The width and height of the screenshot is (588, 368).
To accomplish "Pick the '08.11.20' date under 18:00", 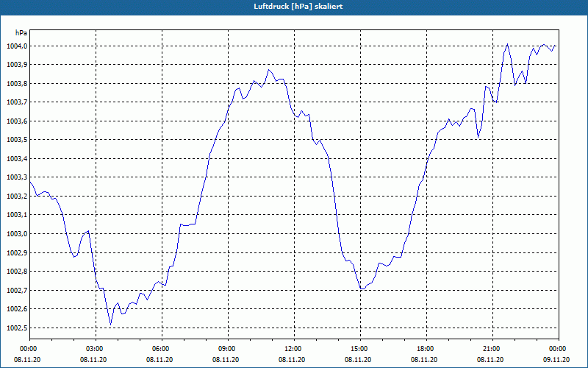I will tap(424, 360).
